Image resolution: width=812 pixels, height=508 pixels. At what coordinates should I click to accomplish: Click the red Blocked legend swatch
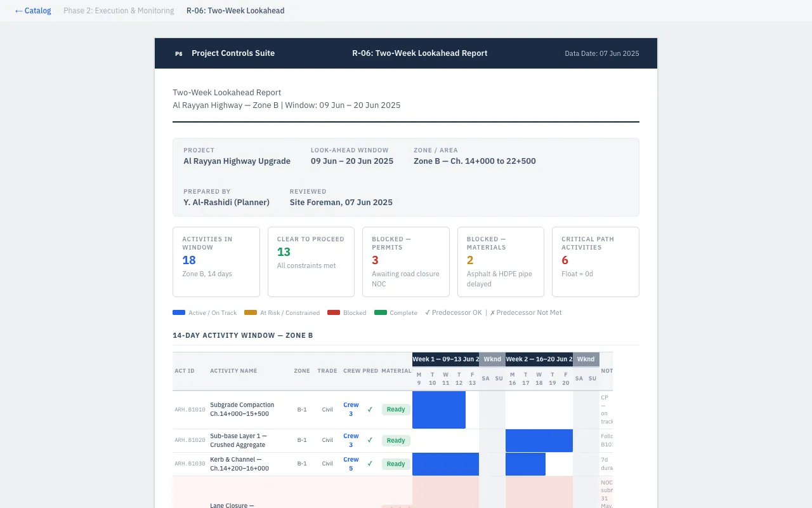click(334, 313)
